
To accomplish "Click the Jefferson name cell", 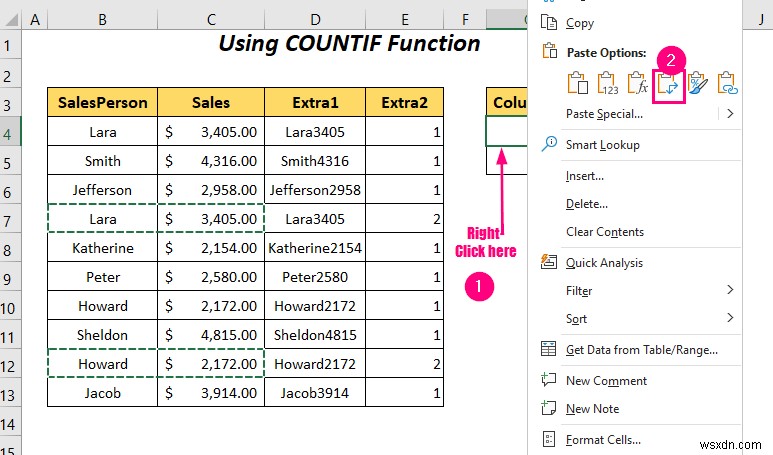I will (x=103, y=190).
